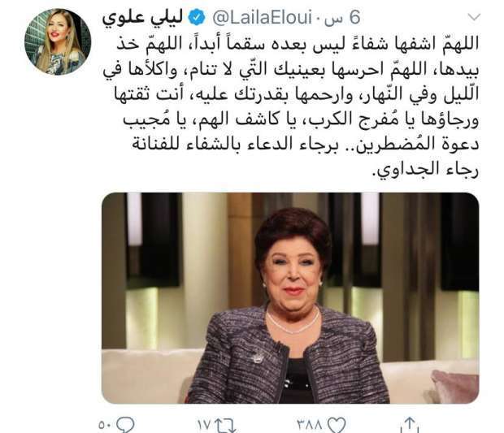
Task: Open replies with the speech bubble icon
Action: (126, 426)
